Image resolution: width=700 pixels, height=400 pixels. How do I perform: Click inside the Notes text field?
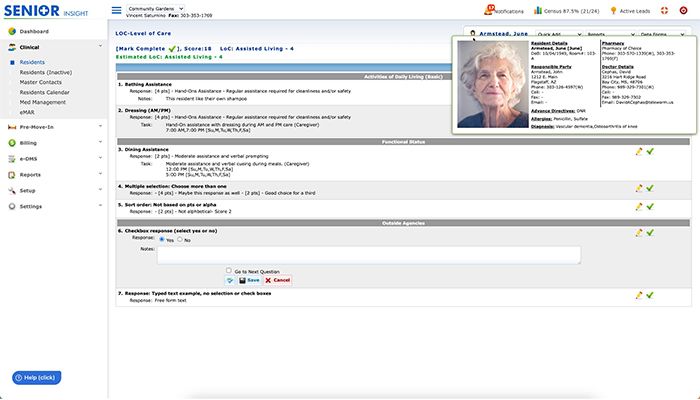369,255
